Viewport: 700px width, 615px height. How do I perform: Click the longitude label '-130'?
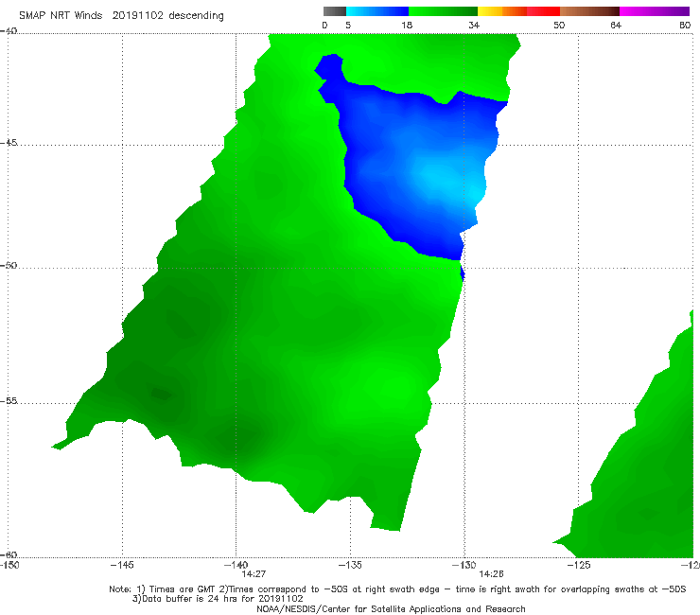[464, 565]
